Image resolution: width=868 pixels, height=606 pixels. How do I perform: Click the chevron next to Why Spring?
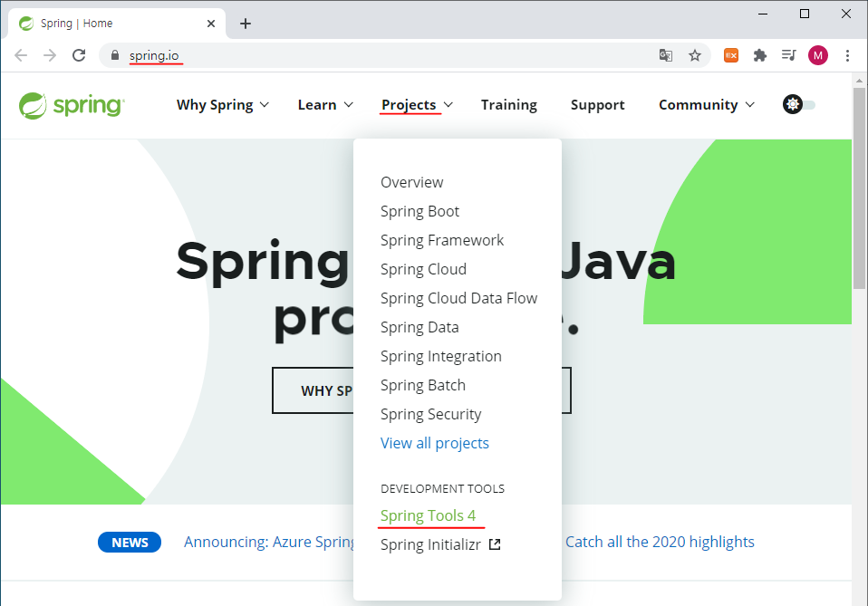pos(265,104)
